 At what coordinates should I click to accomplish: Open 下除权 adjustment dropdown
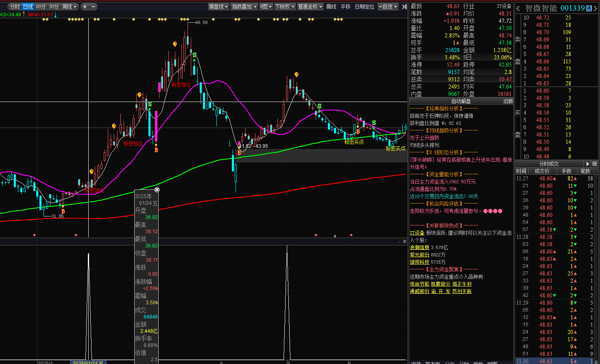point(285,6)
